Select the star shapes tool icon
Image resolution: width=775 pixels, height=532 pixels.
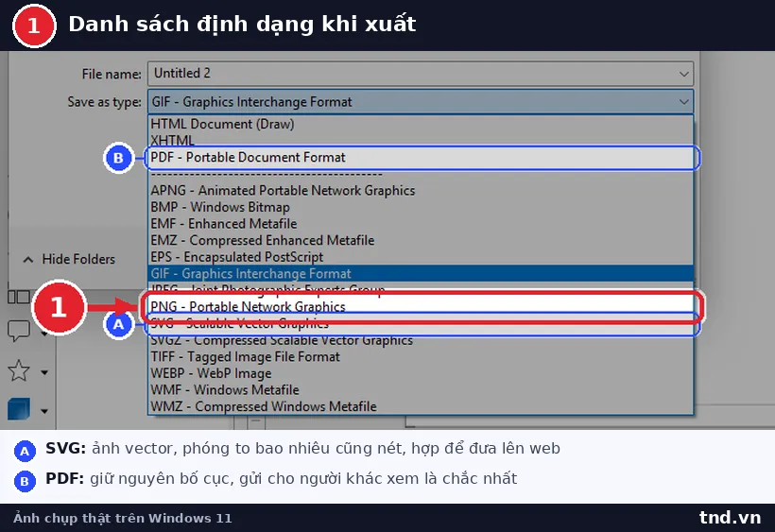click(x=19, y=370)
